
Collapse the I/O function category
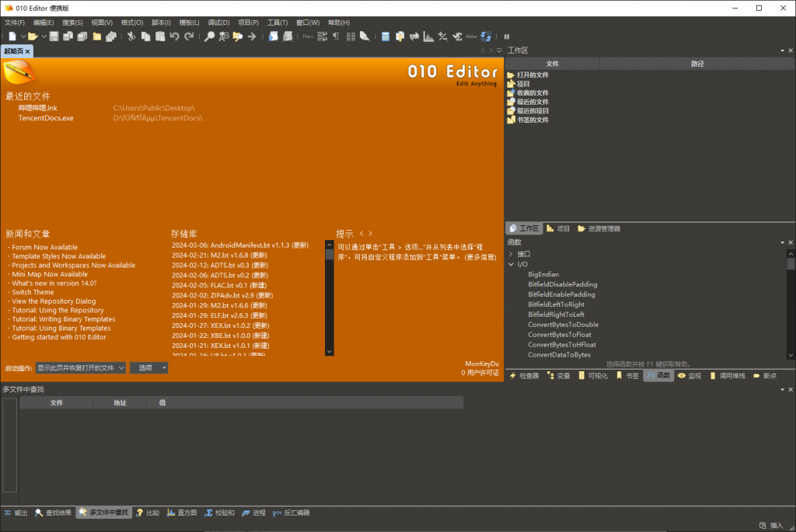[511, 264]
